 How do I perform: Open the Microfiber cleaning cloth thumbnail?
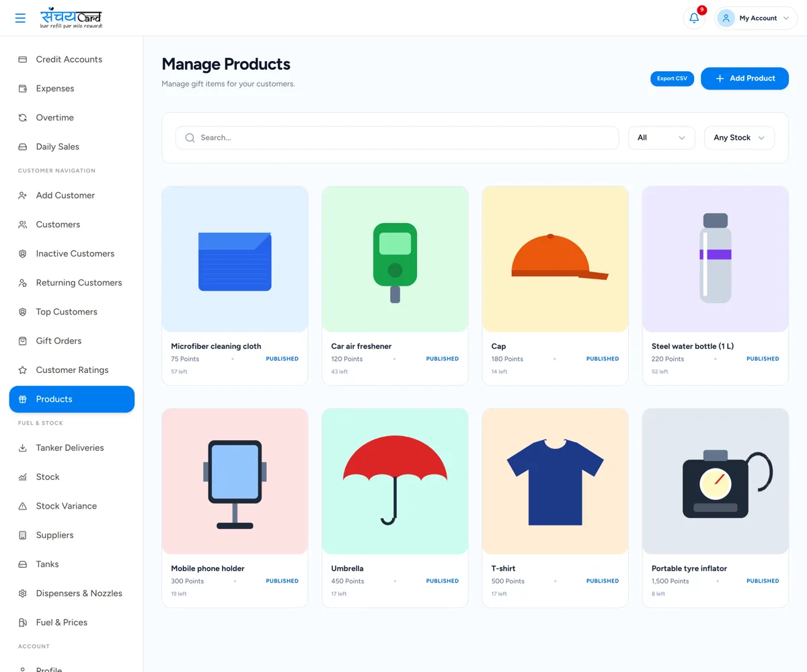pyautogui.click(x=235, y=259)
